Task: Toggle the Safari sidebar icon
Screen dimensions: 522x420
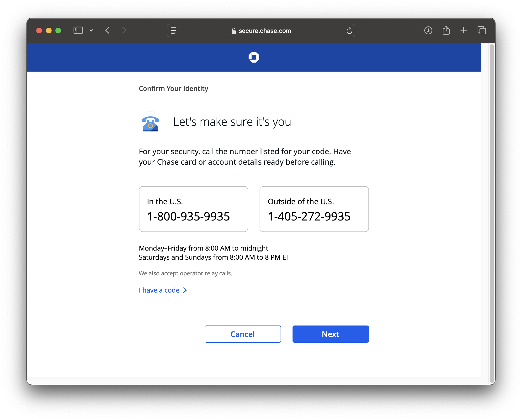Action: click(78, 31)
